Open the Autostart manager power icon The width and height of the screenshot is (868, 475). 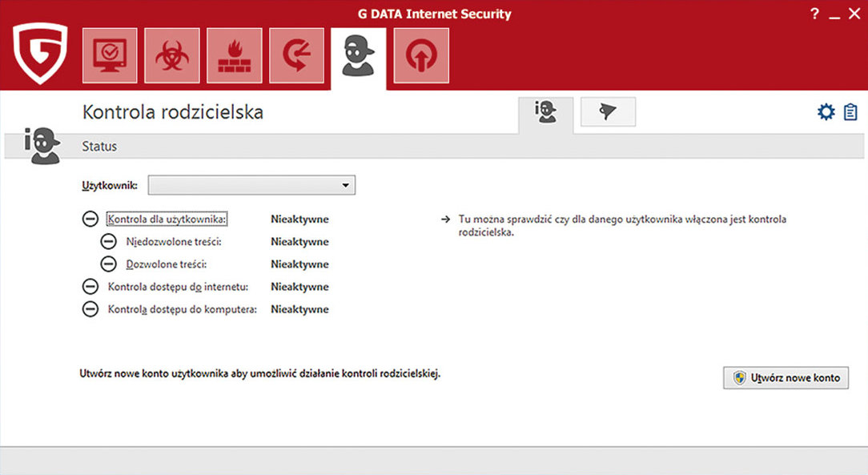click(421, 55)
